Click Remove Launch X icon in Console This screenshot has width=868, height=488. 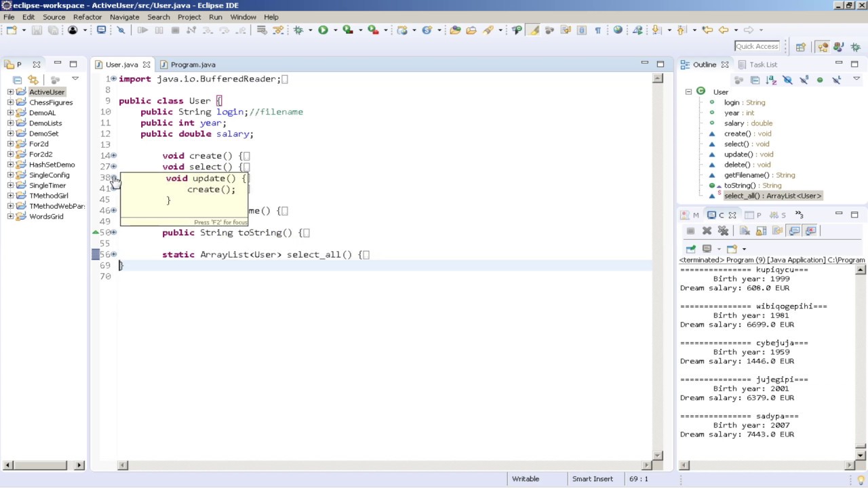tap(707, 230)
